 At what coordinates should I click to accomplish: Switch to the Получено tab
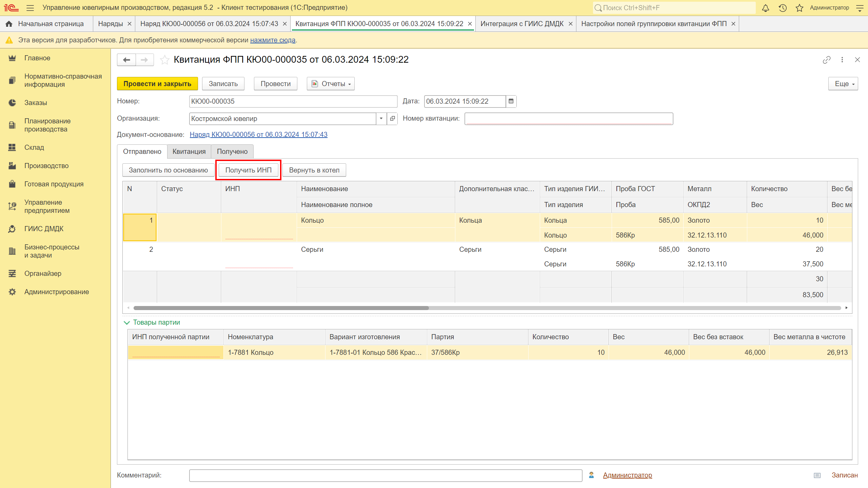coord(232,151)
